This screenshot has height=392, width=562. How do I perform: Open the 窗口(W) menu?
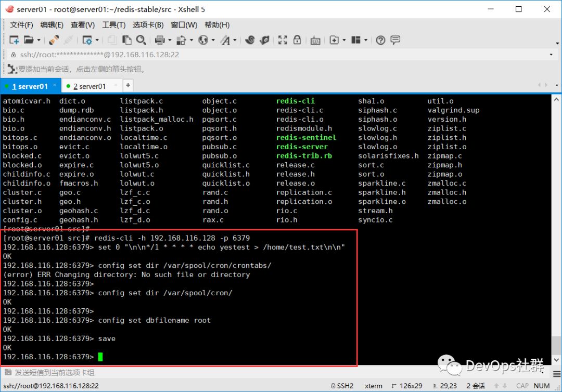pos(184,25)
